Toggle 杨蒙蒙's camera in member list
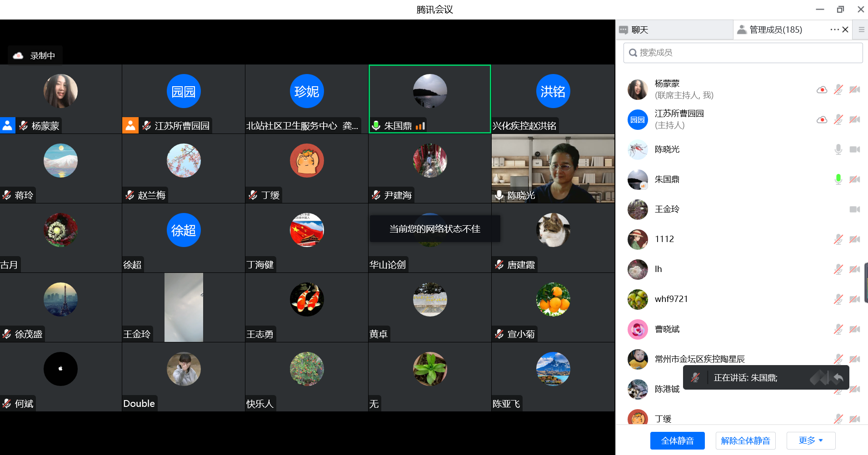Screen dimensions: 868x455 (855, 89)
